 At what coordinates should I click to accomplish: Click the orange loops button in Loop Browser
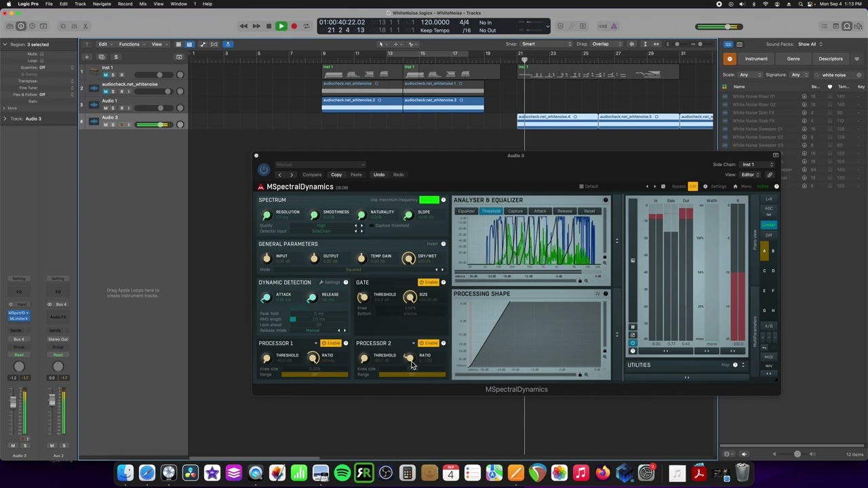730,59
